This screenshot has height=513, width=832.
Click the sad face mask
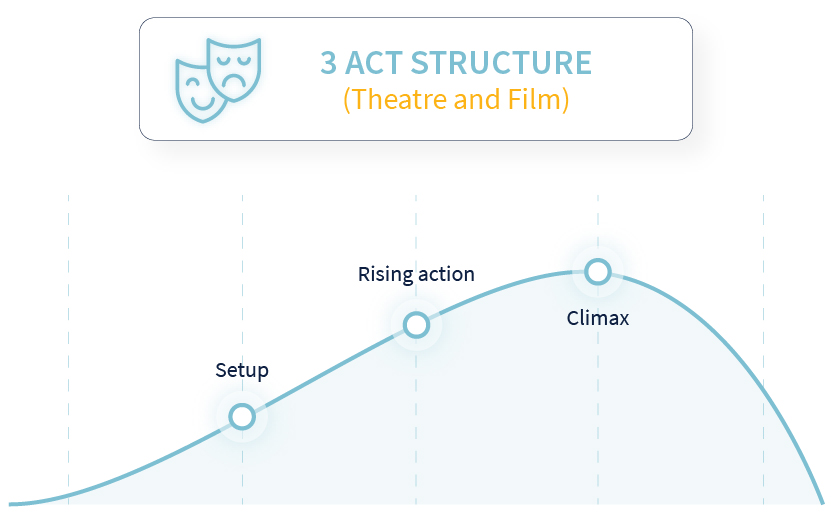234,69
